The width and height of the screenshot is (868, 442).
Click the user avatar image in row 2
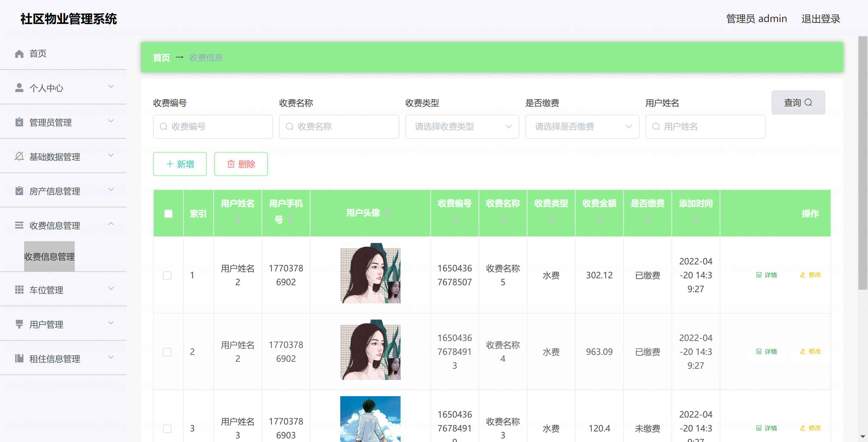coord(370,350)
